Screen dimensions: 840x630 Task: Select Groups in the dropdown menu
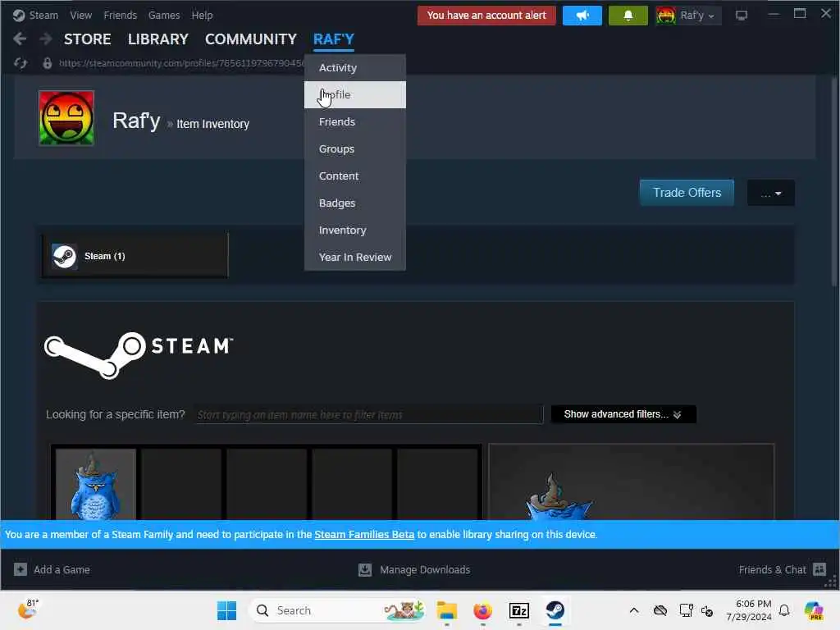tap(354, 149)
